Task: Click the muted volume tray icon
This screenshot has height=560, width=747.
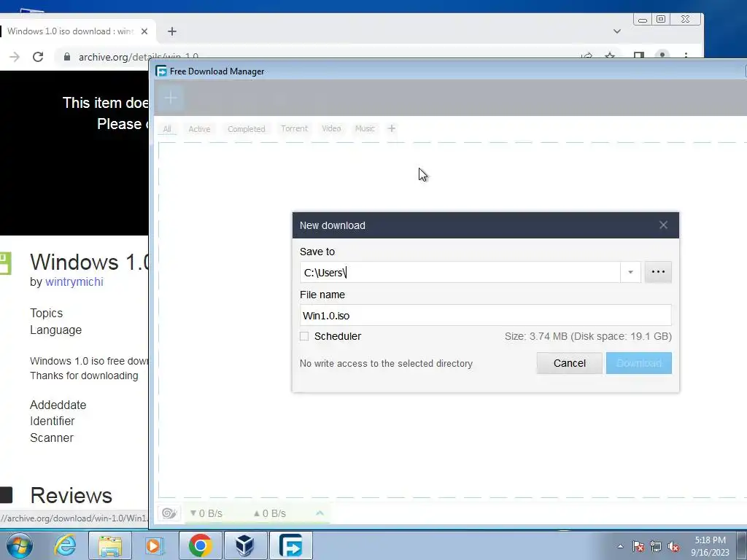Action: coord(673,546)
